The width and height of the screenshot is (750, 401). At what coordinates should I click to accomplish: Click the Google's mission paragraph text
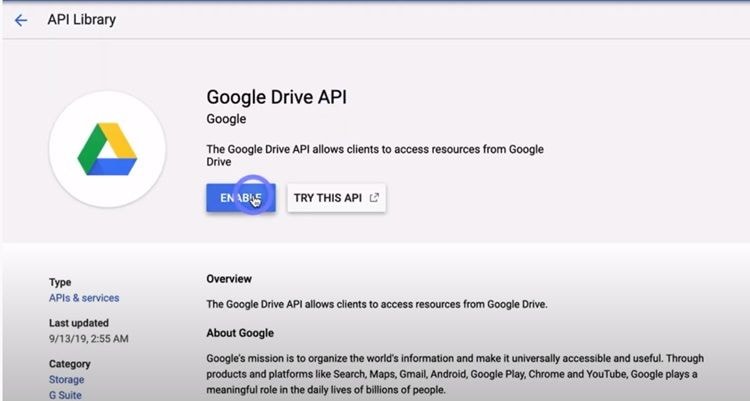[x=455, y=374]
